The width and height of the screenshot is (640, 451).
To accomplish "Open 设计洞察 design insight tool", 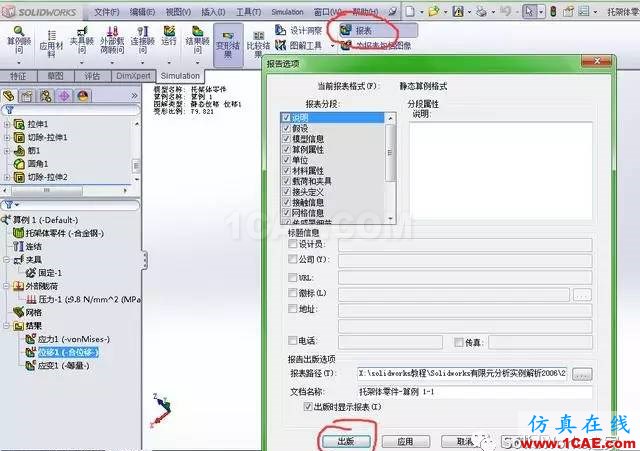I will tap(299, 30).
